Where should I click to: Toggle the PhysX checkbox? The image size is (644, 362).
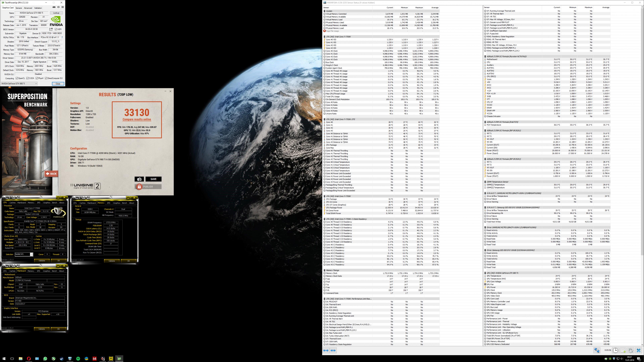click(37, 78)
